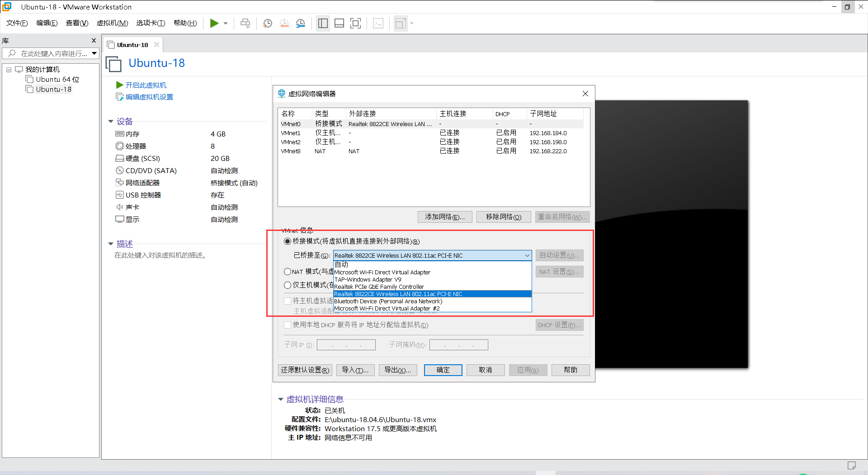Open the 文件 menu
This screenshot has height=475, width=868.
click(17, 23)
